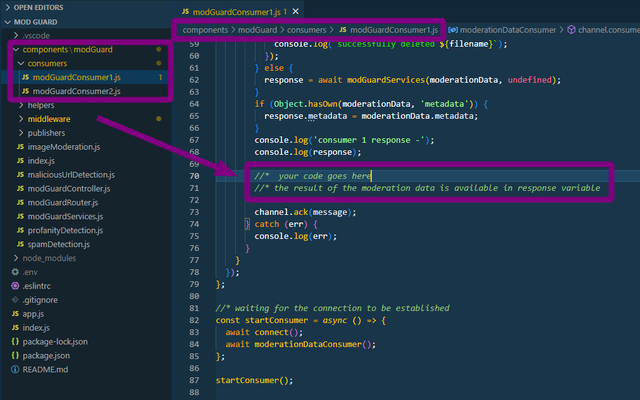Viewport: 640px width, 400px height.
Task: Click the git icon beside .gitignore
Action: [15, 300]
